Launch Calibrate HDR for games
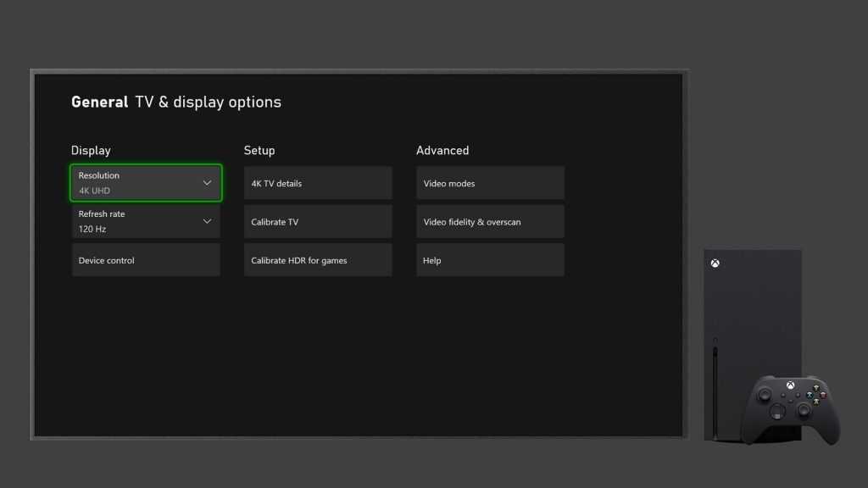Image resolution: width=868 pixels, height=488 pixels. coord(318,259)
